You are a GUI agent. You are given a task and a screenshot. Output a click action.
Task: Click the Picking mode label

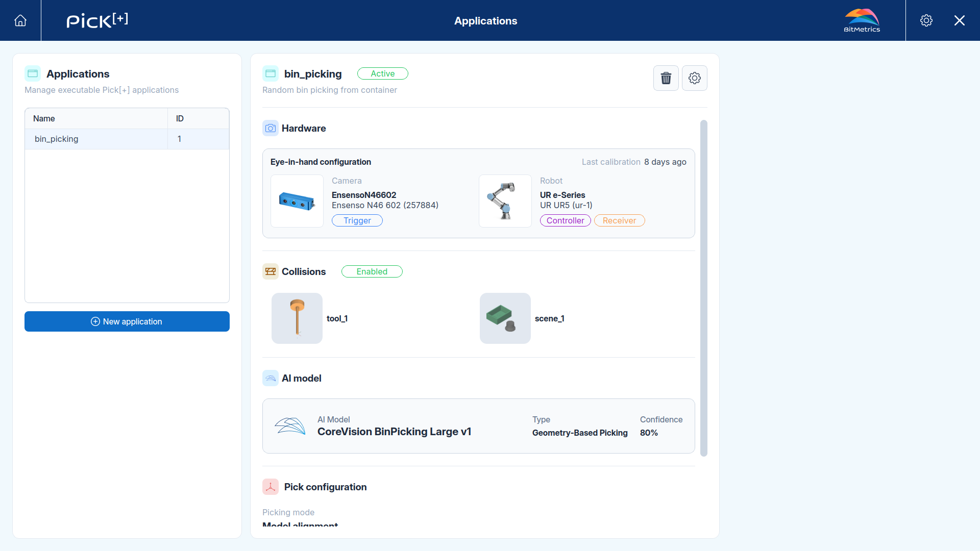click(x=288, y=512)
